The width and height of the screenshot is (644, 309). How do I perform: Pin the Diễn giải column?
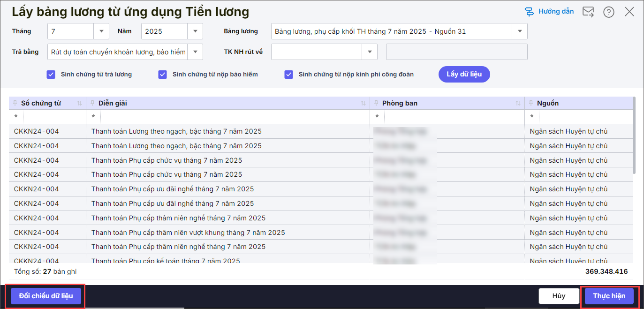(x=93, y=103)
